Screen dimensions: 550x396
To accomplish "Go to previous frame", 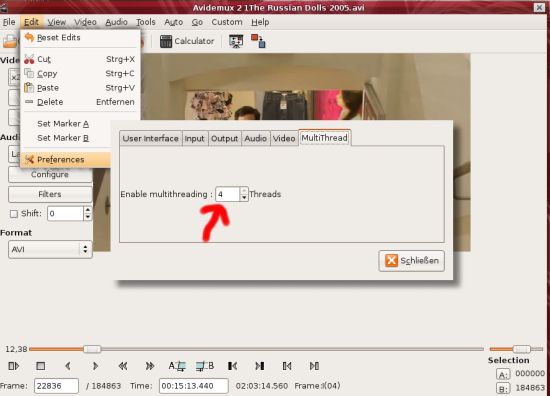I will point(68,366).
